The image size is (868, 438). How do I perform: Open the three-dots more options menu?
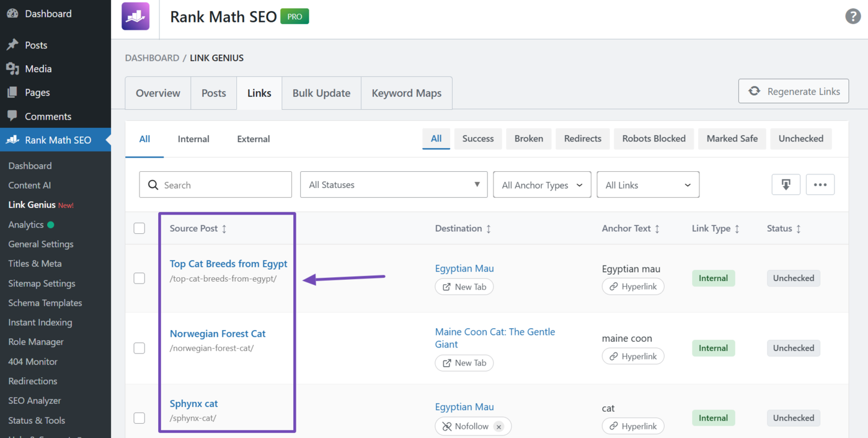(820, 185)
